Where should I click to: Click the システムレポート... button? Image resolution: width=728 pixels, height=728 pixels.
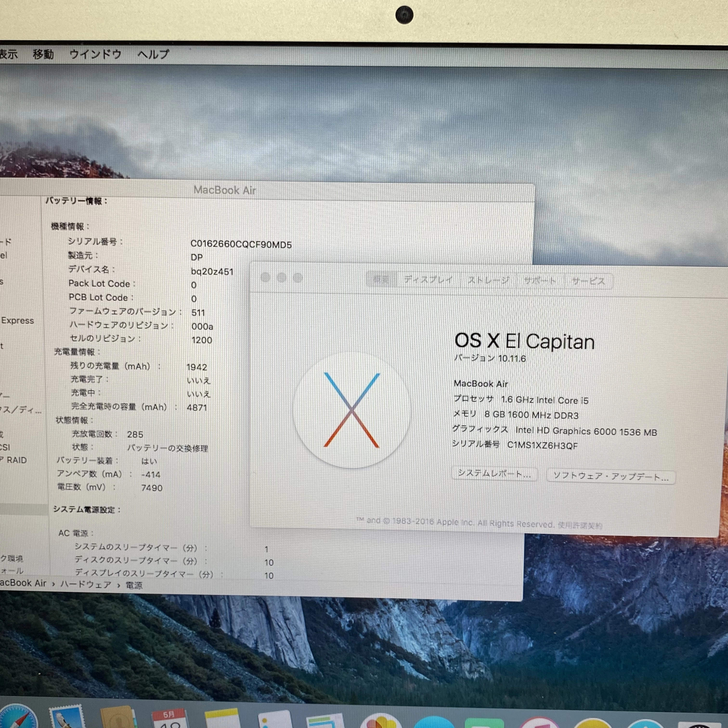[494, 474]
